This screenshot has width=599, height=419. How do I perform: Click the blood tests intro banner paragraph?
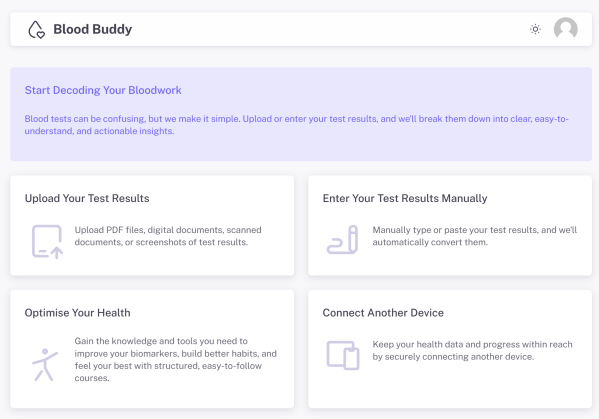(x=296, y=125)
